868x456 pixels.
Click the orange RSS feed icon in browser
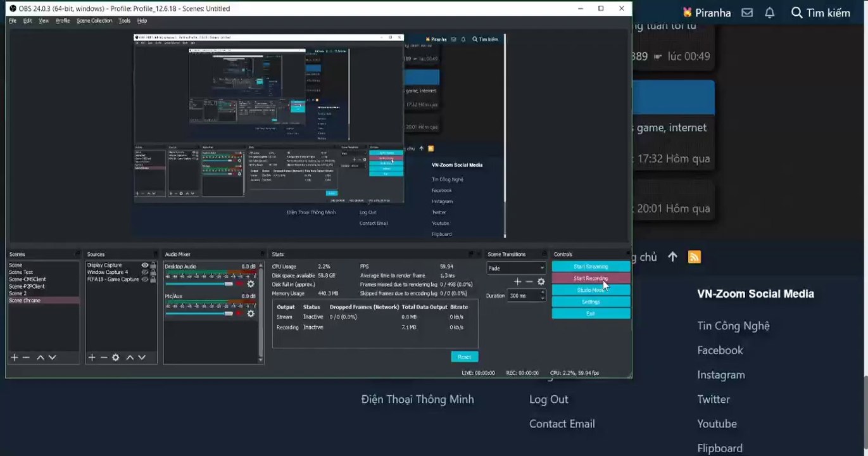695,257
